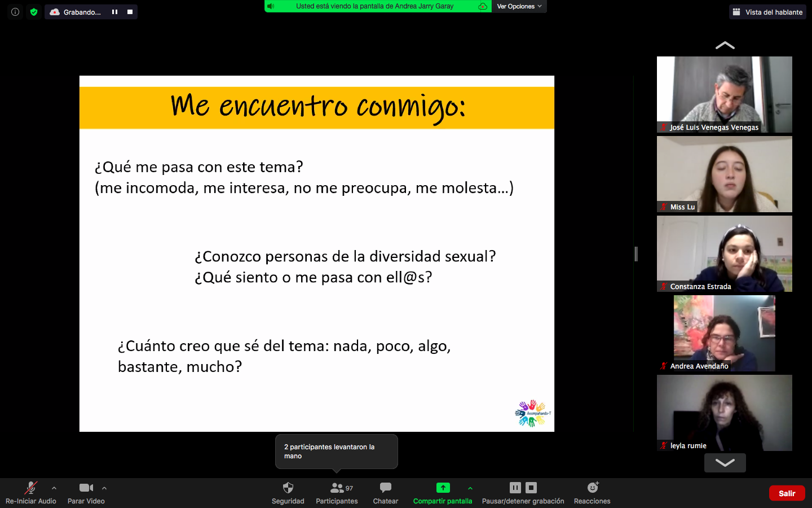This screenshot has height=508, width=812.
Task: Select Miss Lu's video thumbnail
Action: (x=724, y=174)
